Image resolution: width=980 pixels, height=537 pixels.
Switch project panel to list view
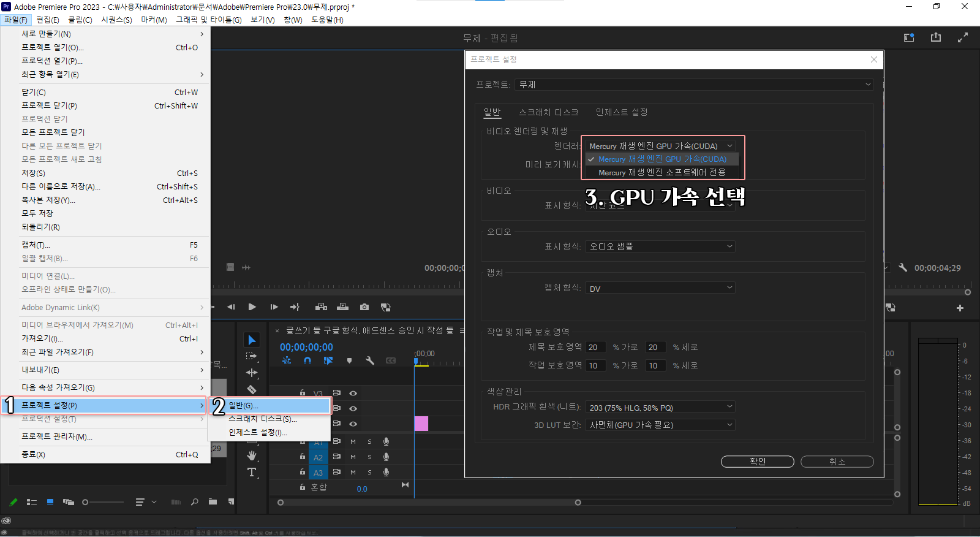(x=32, y=502)
